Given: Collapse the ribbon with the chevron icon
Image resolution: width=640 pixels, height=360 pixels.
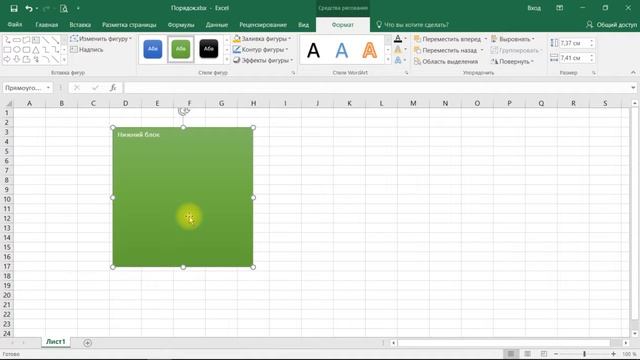Looking at the screenshot, I should (633, 72).
